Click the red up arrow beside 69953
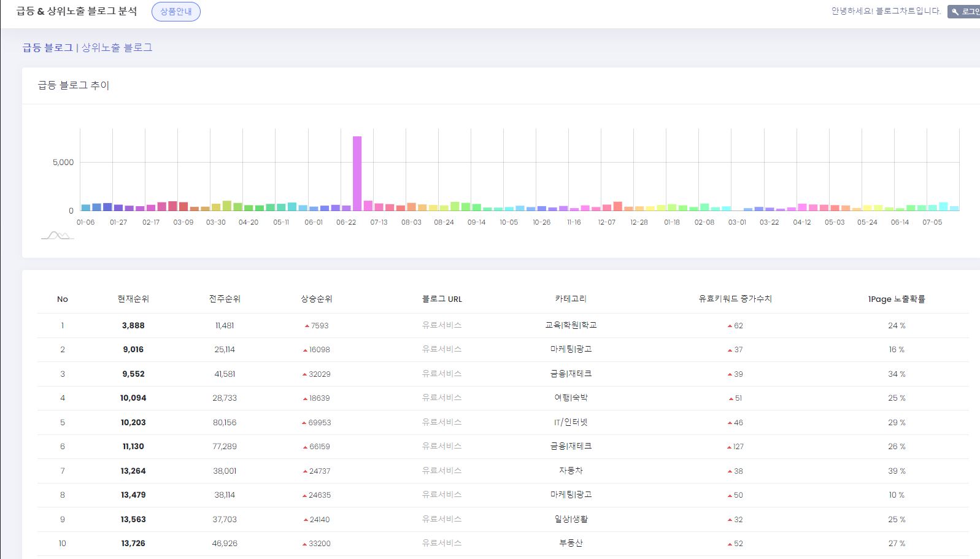 click(304, 423)
